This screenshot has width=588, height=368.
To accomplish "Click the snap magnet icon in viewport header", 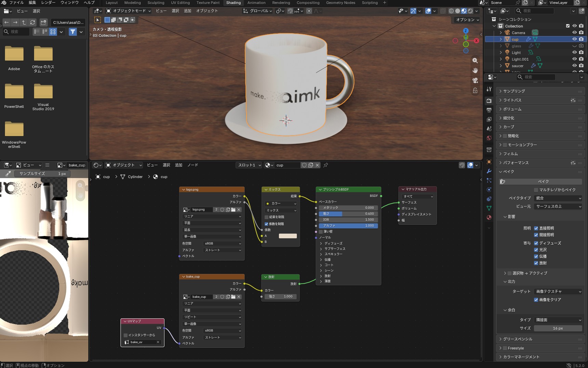I will (290, 11).
